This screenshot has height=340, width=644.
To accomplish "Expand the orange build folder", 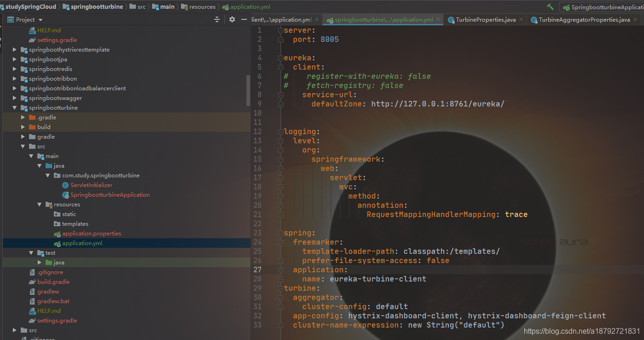I will [x=23, y=127].
